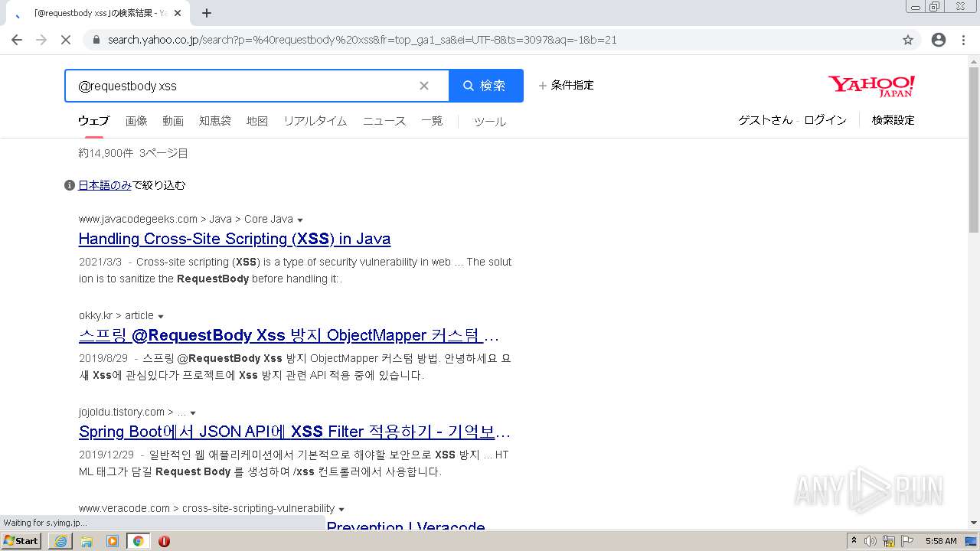Expand okky.kr result dropdown arrow

(161, 316)
